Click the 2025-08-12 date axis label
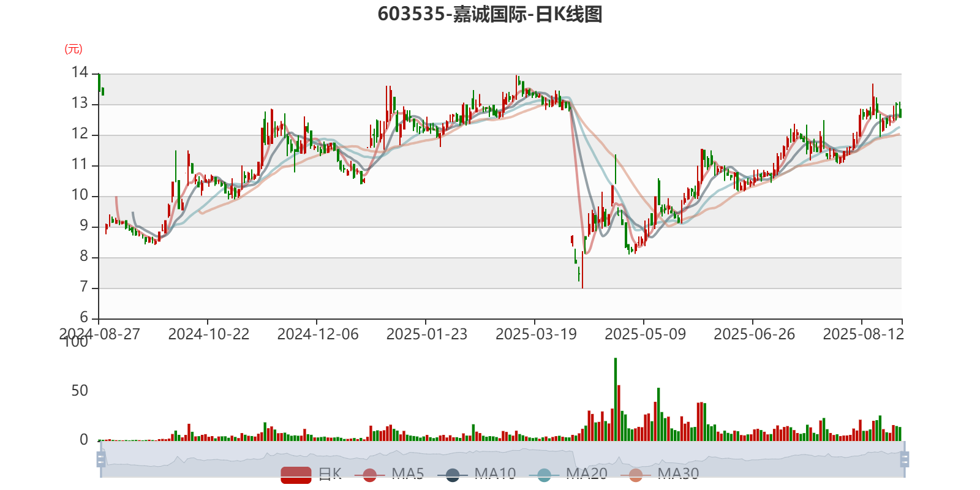This screenshot has height=490, width=980. (x=863, y=334)
